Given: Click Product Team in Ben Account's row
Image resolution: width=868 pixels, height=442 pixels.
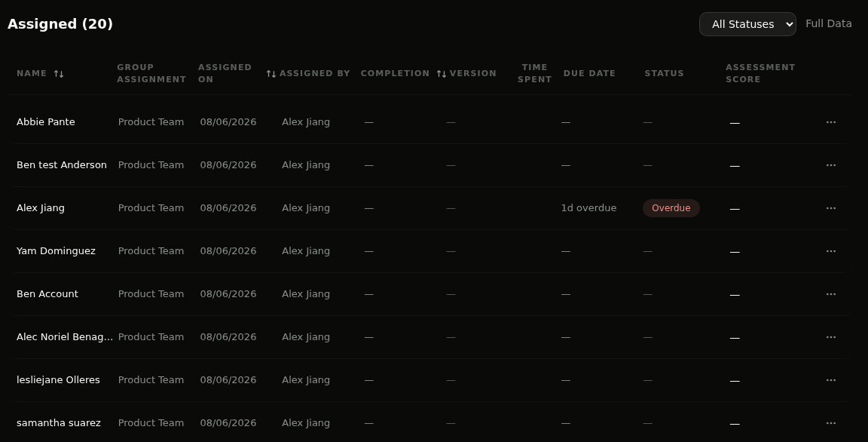Looking at the screenshot, I should pos(151,294).
